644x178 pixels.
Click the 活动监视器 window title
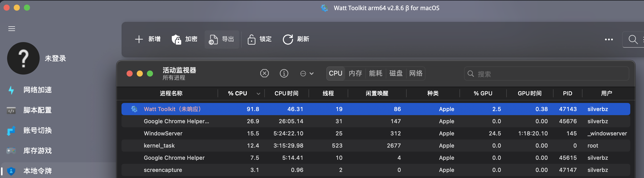[179, 70]
